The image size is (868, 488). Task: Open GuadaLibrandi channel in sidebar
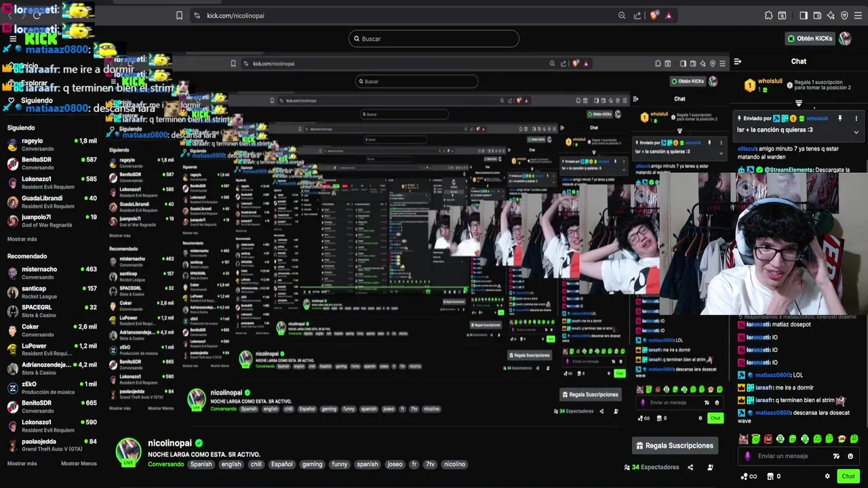[x=52, y=202]
